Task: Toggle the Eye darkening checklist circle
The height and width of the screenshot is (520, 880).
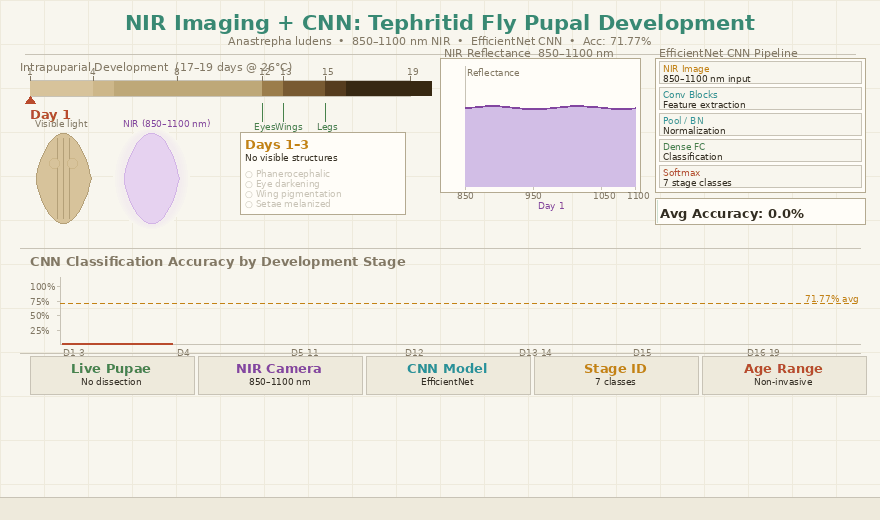Action: pos(249,185)
